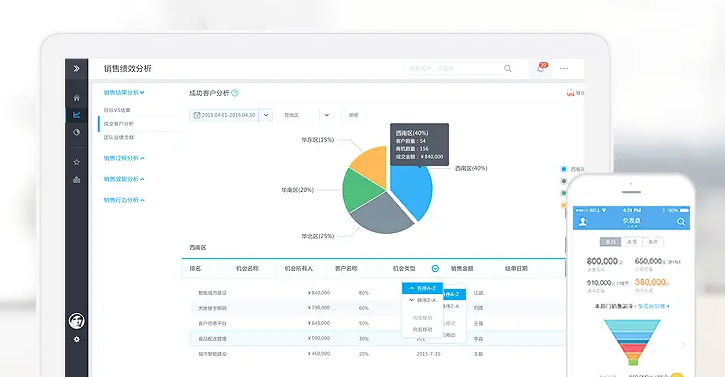The image size is (725, 377).
Task: Select the line chart analytics sidebar icon
Action: coord(76,115)
